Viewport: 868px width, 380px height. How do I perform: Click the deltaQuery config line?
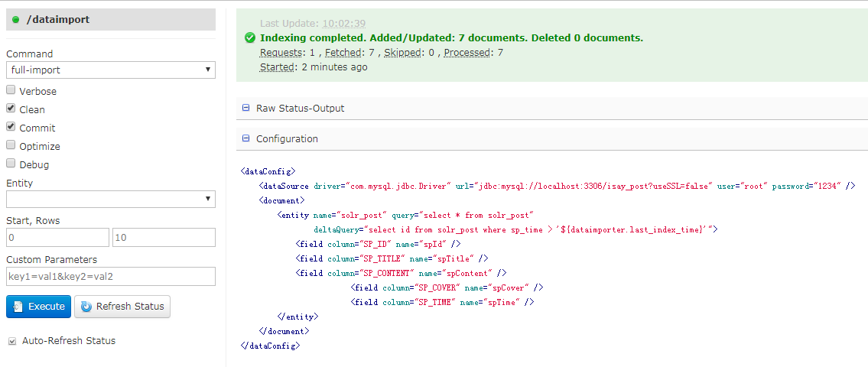[x=515, y=229]
